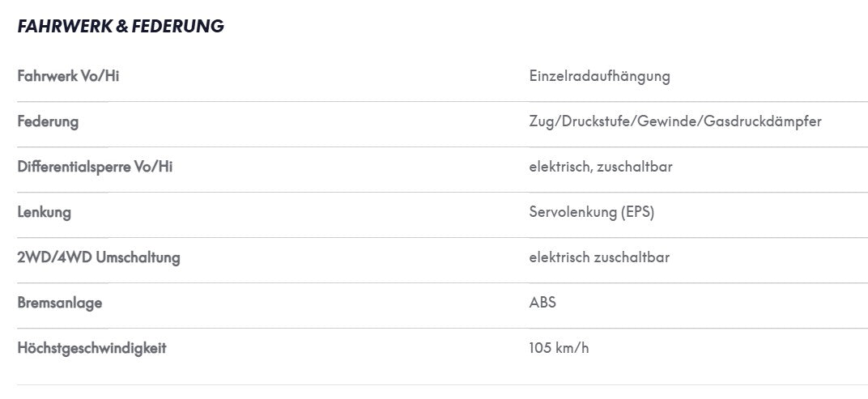The image size is (868, 399).
Task: Click the 'elektrisch zuschaltbar' value for 2WD/4WD
Action: tap(599, 257)
